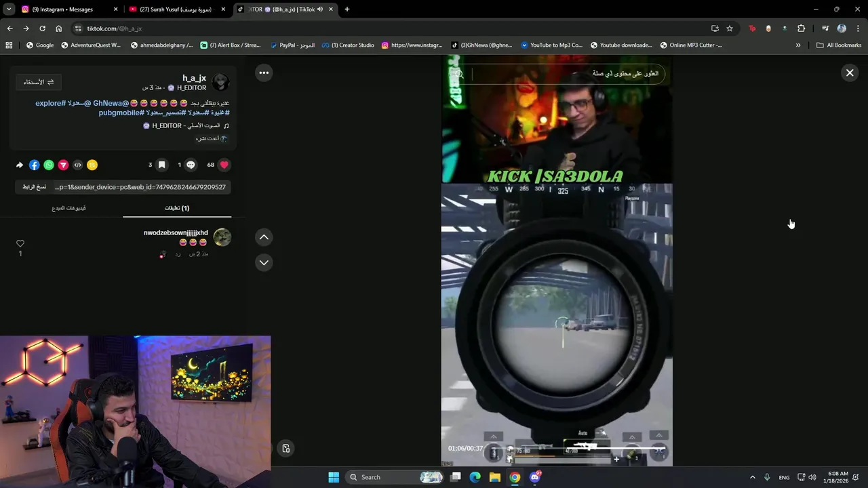
Task: Switch to comments (1) tab
Action: point(177,208)
